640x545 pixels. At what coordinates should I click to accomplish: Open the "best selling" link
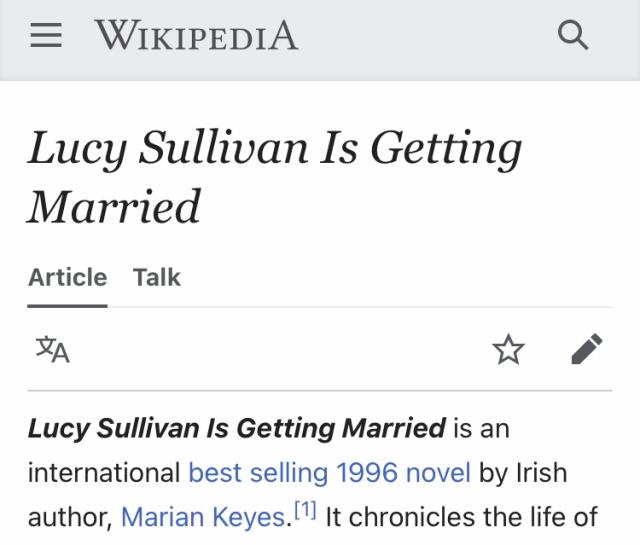[259, 473]
